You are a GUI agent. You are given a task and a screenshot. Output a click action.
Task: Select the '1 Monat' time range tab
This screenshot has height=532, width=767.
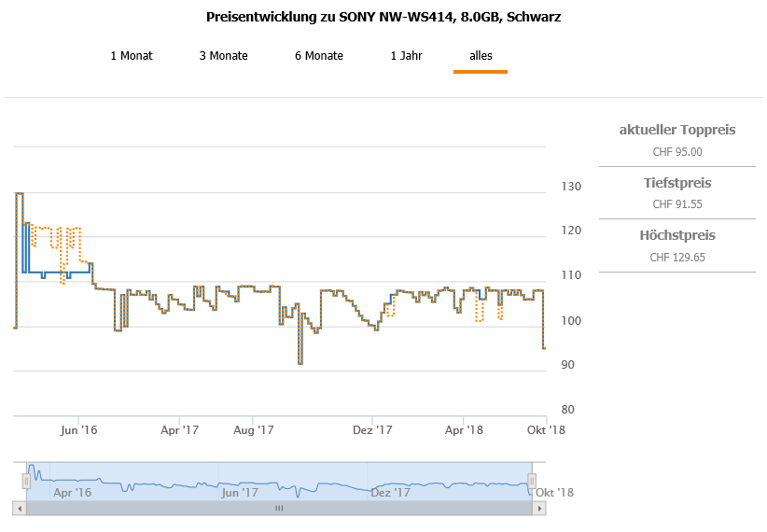point(132,56)
